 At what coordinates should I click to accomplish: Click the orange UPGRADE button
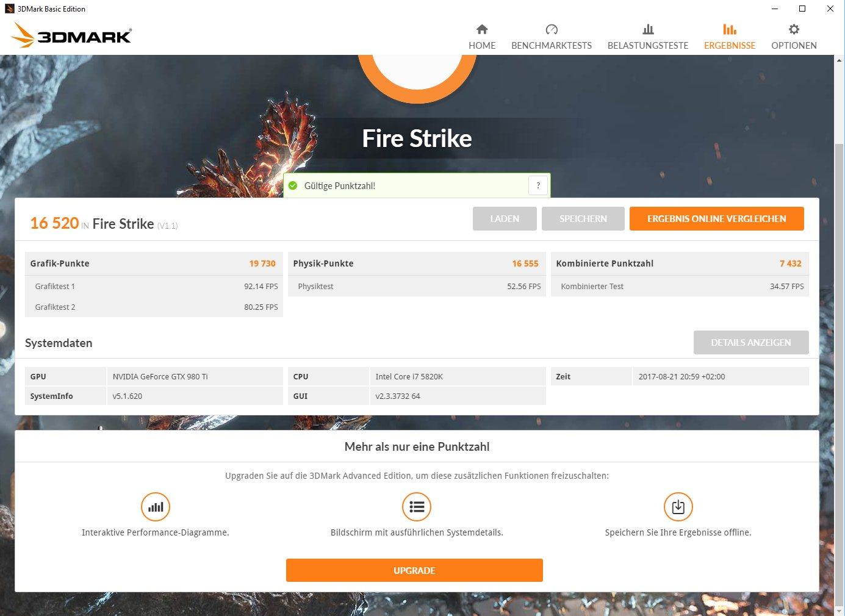click(414, 570)
